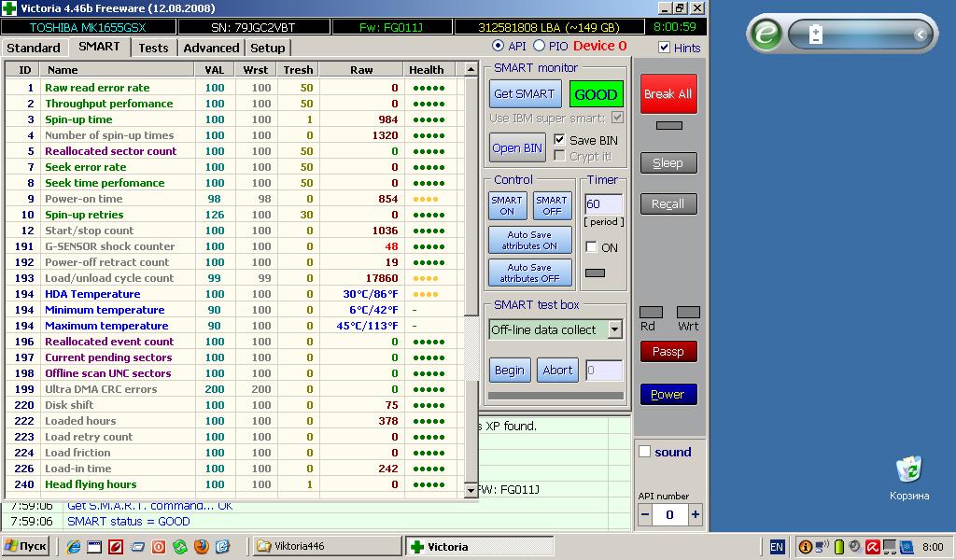Decrease API number with minus button
This screenshot has height=560, width=956.
click(646, 515)
